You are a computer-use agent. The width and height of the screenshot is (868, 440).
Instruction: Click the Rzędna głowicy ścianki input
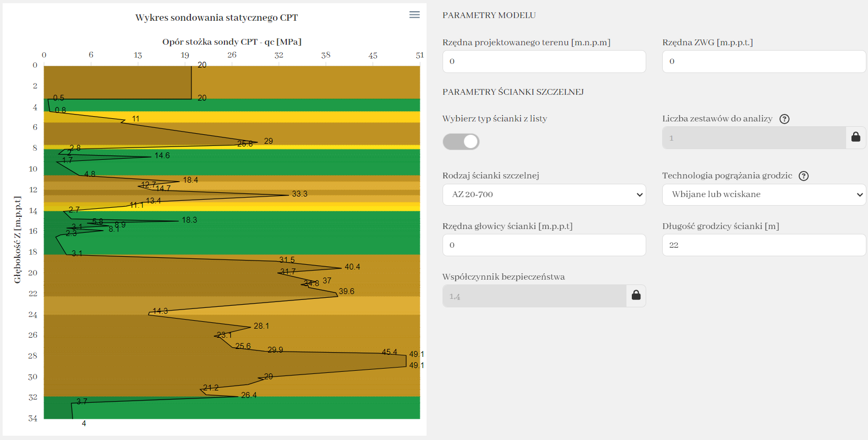544,245
